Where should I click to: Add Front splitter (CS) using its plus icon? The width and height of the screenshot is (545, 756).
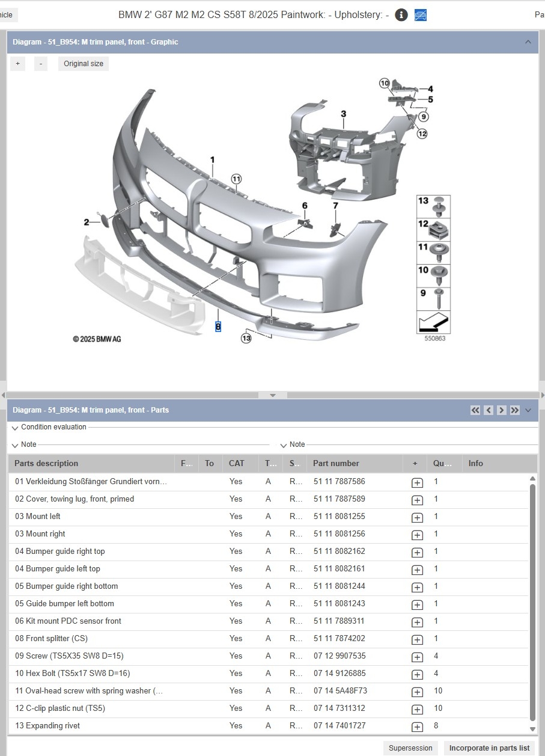417,639
